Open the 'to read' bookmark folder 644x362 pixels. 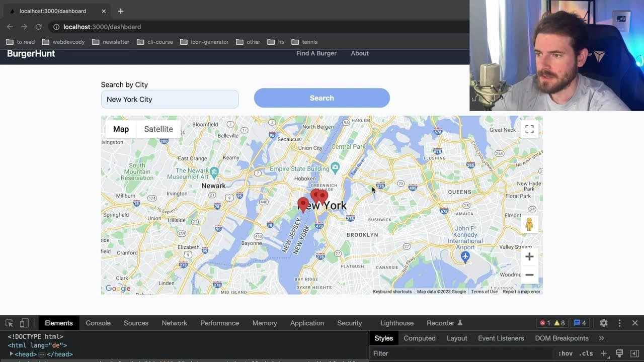coord(21,42)
